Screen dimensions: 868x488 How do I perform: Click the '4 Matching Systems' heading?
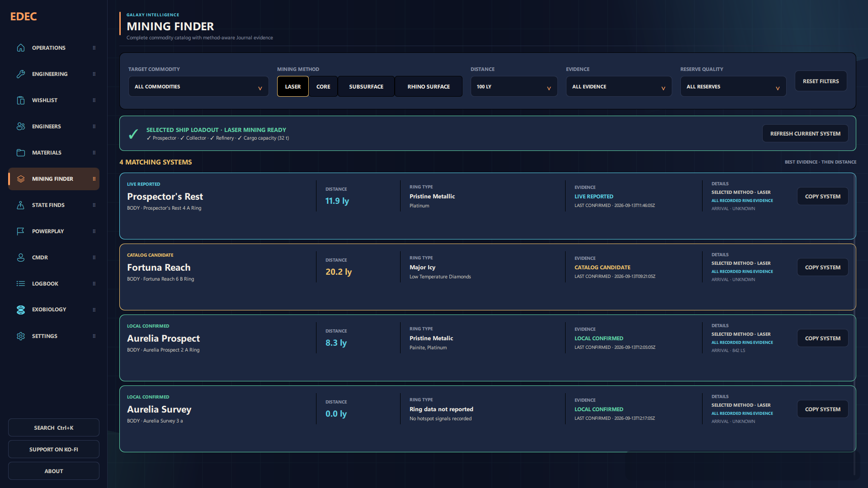(x=156, y=162)
